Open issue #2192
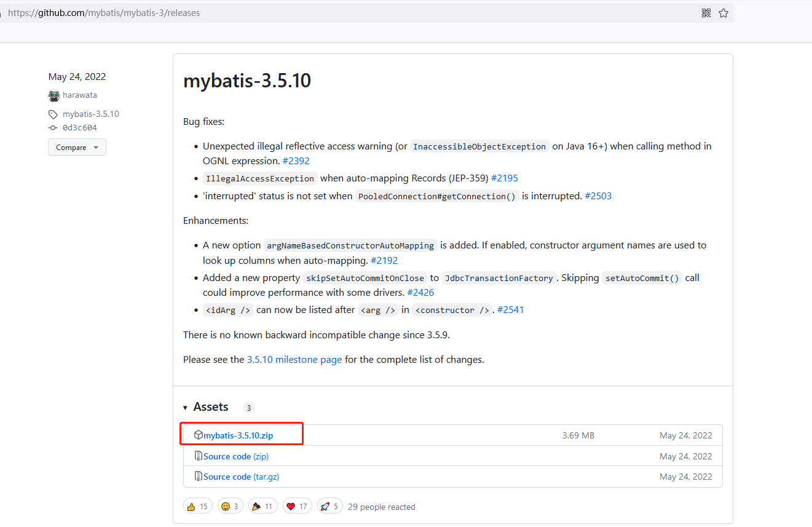812x527 pixels. [384, 261]
